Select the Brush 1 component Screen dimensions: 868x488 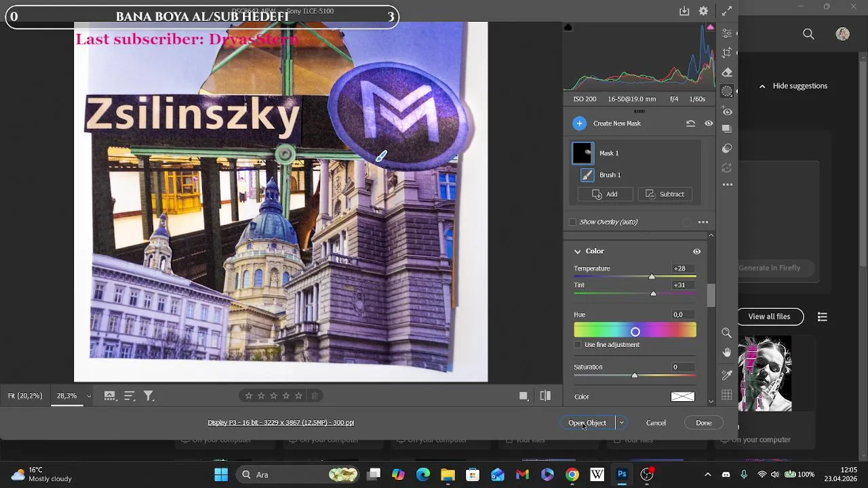point(635,175)
